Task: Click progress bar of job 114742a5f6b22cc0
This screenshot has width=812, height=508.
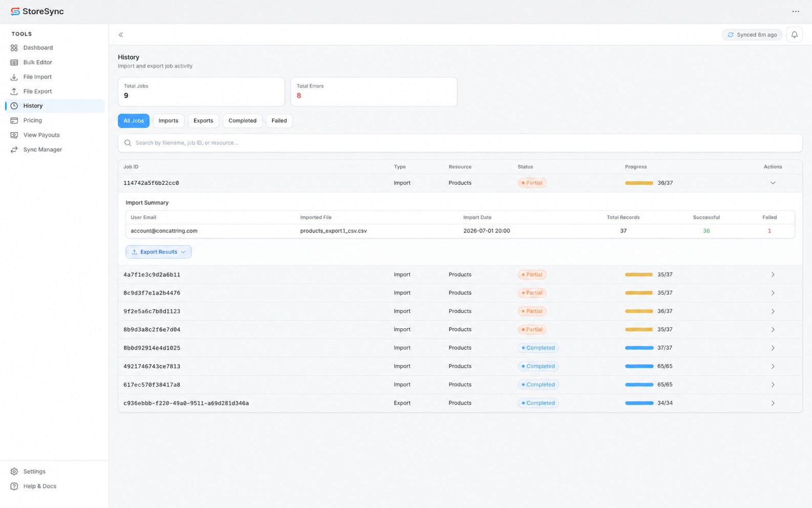Action: [x=639, y=183]
